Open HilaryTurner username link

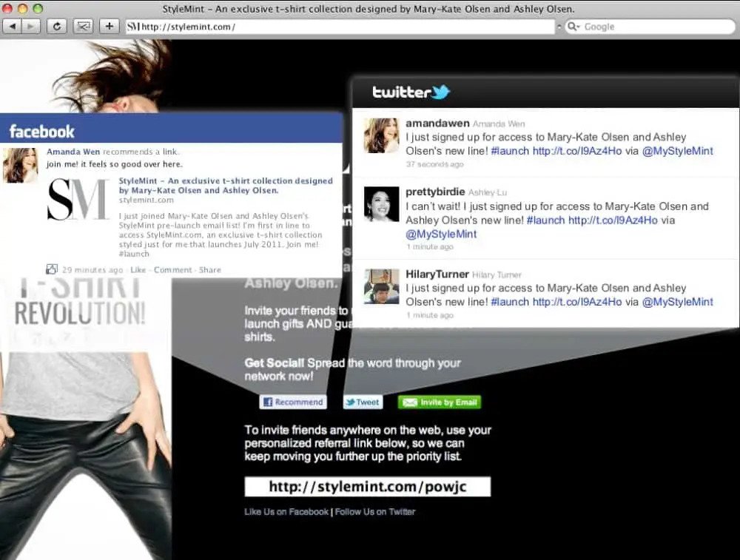click(437, 274)
